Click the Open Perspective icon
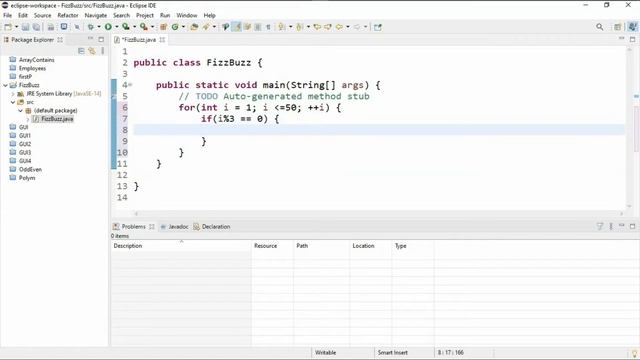The height and width of the screenshot is (360, 640). (618, 27)
